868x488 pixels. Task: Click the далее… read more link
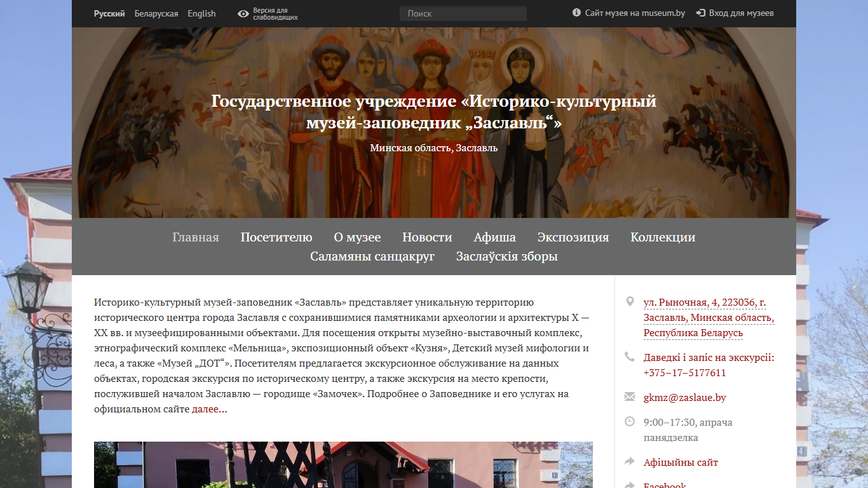pyautogui.click(x=210, y=409)
